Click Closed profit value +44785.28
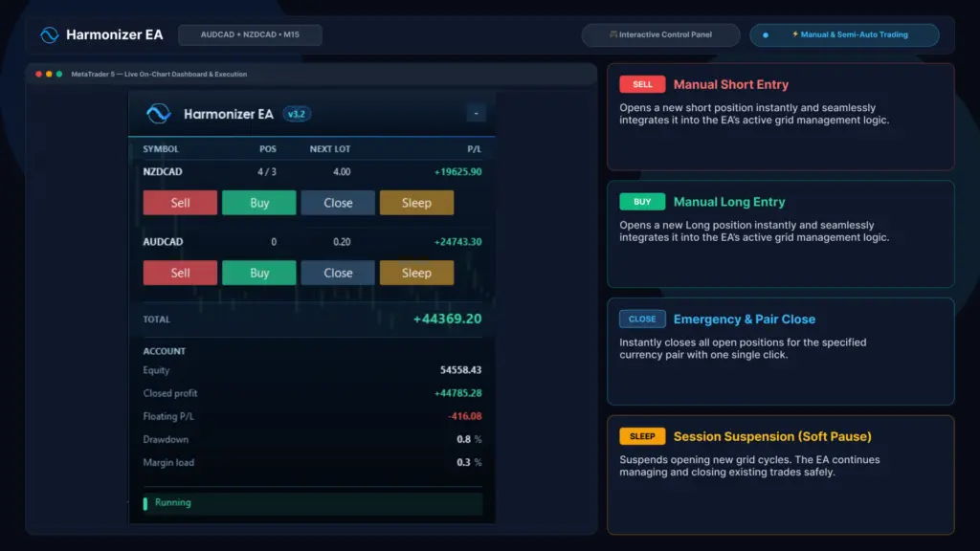The width and height of the screenshot is (980, 551). tap(458, 393)
